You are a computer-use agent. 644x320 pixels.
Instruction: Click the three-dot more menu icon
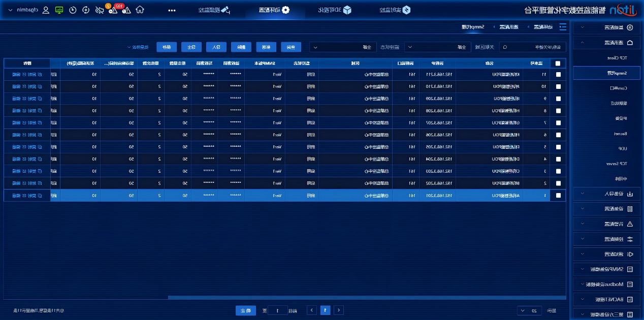coord(172,10)
